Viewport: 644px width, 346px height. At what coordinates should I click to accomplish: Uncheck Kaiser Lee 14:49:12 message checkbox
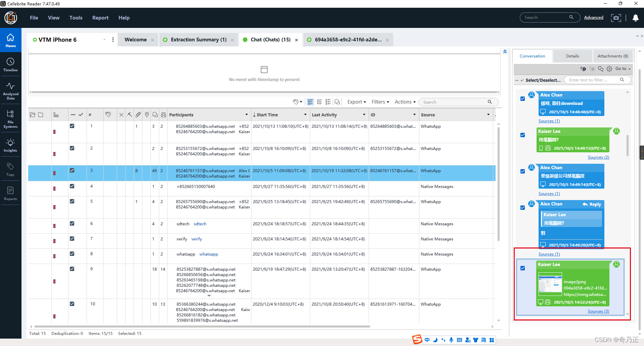tap(522, 135)
